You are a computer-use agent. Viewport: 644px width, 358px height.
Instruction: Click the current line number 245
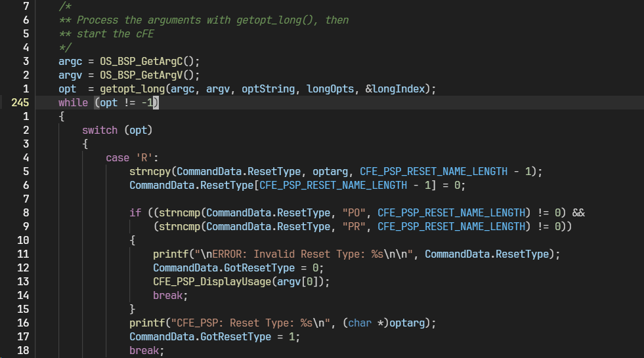(20, 103)
